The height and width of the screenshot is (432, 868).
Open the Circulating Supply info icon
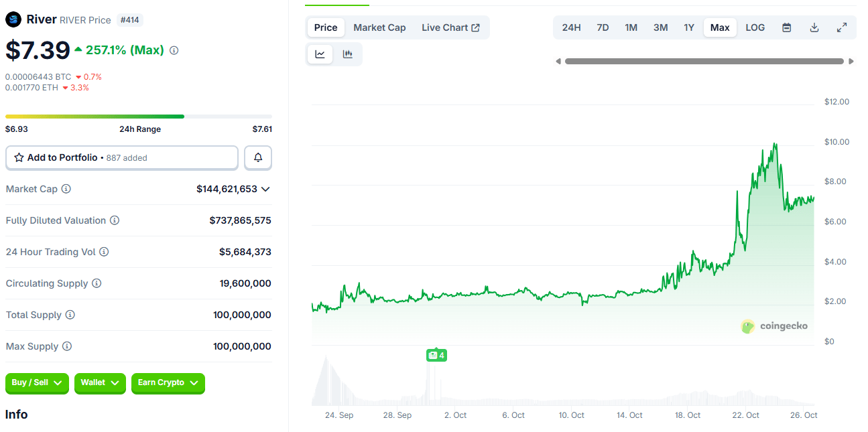[97, 283]
